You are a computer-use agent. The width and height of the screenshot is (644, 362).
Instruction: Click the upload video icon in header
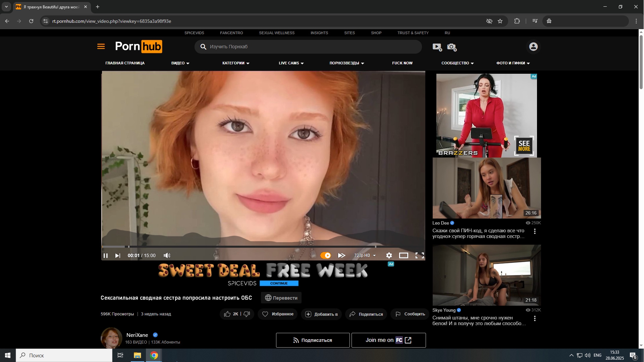(437, 47)
